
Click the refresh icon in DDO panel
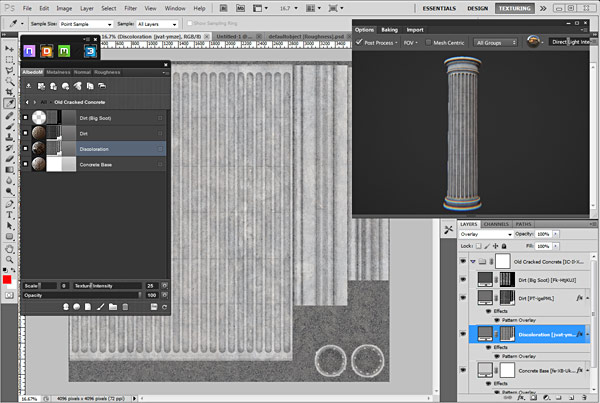point(165,307)
